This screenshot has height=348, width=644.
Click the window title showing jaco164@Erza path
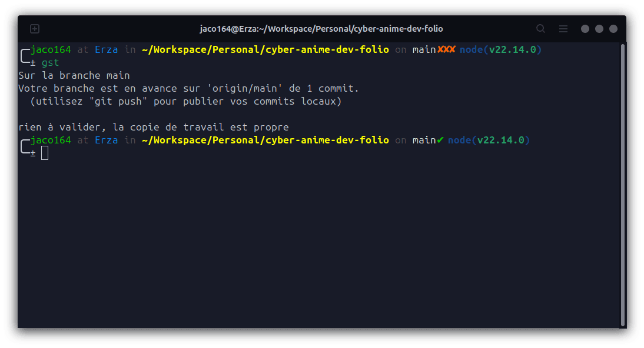[321, 29]
